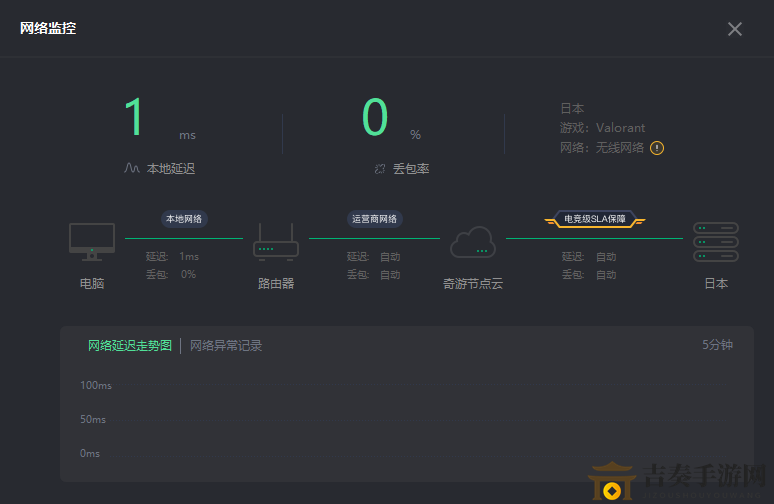The width and height of the screenshot is (774, 504).
Task: Switch to 网络延迟走势图 tab
Action: (x=130, y=346)
